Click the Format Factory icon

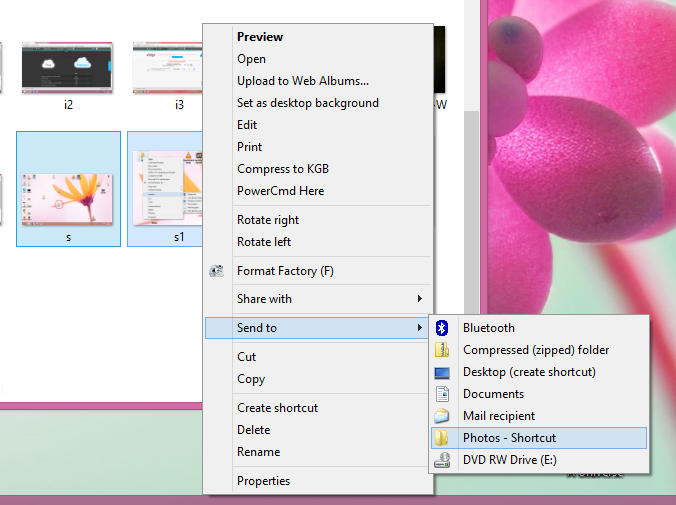(x=216, y=271)
